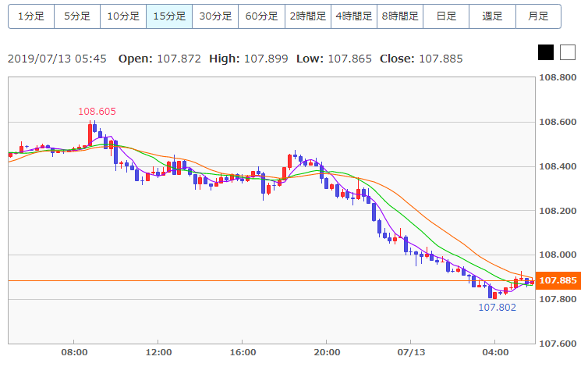The width and height of the screenshot is (588, 367).
Task: Click the 07/13 date axis label
Action: click(412, 352)
